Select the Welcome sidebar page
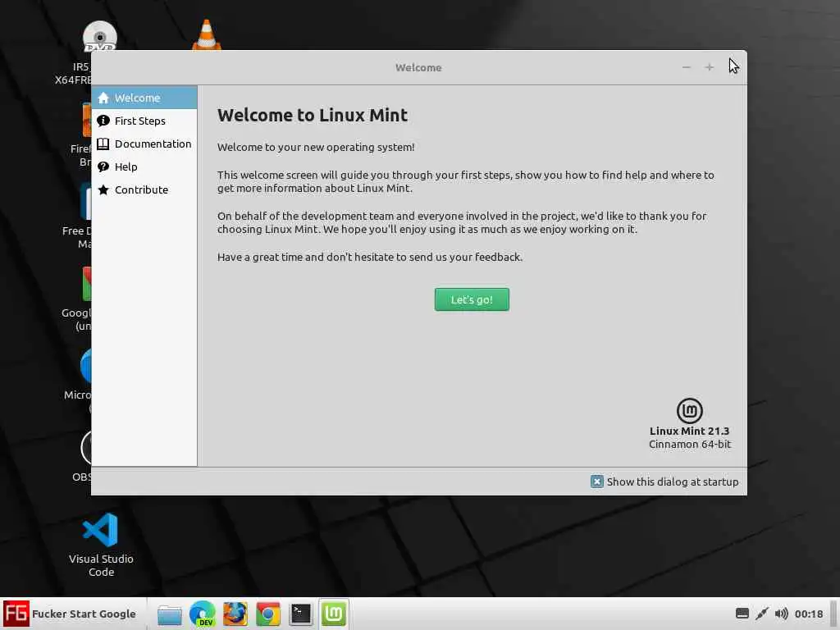 point(144,98)
